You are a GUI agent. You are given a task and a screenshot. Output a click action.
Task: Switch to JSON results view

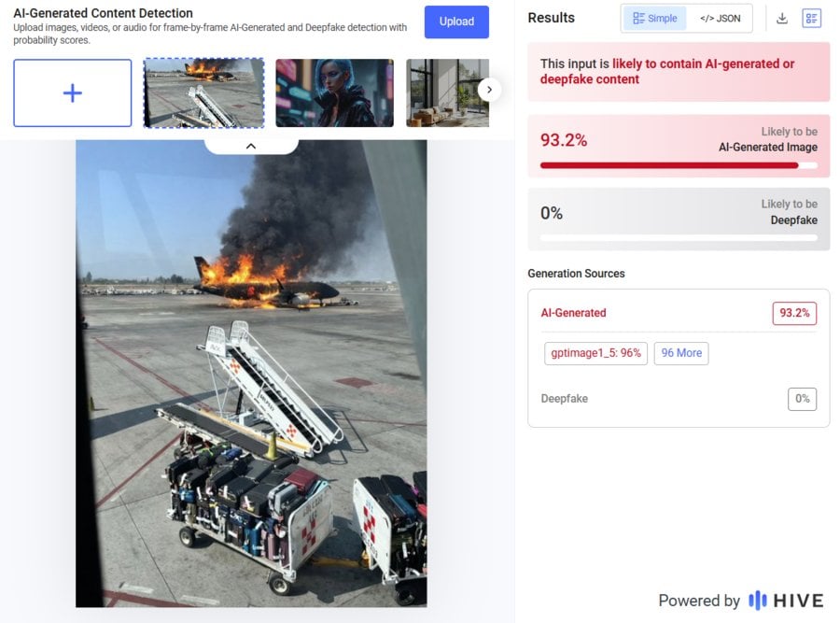tap(720, 18)
